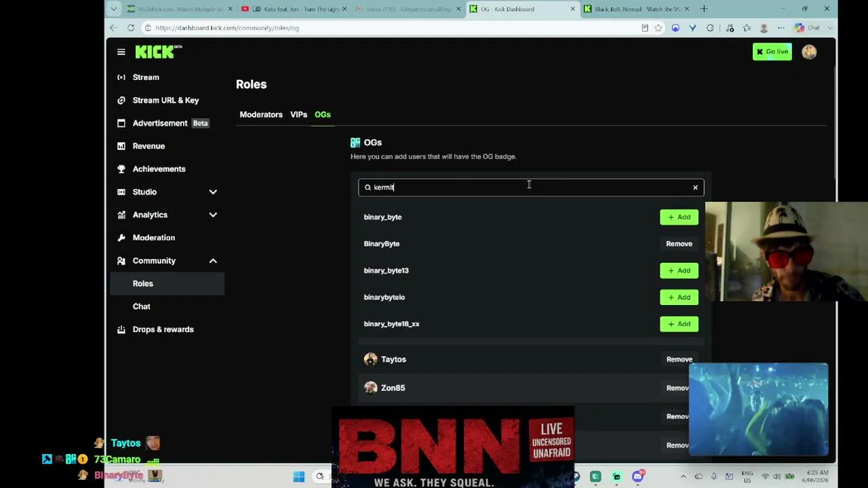Screen dimensions: 868x488
Task: Add binarybyteio as an OG
Action: [x=679, y=297]
